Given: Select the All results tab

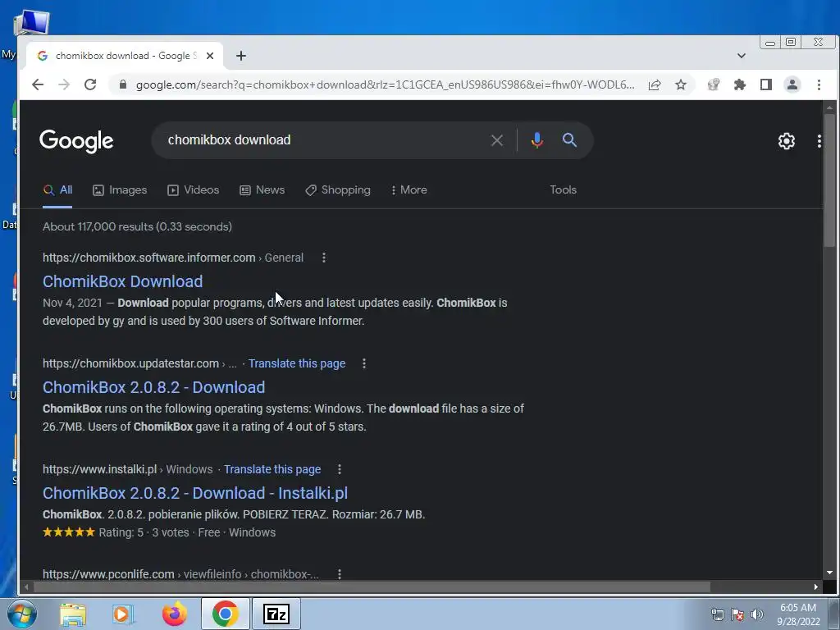Looking at the screenshot, I should (x=58, y=189).
